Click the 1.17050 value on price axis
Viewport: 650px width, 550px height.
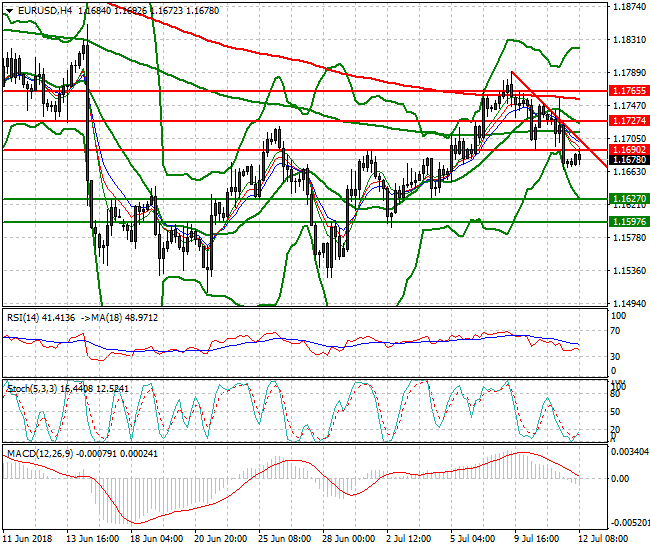click(x=629, y=138)
